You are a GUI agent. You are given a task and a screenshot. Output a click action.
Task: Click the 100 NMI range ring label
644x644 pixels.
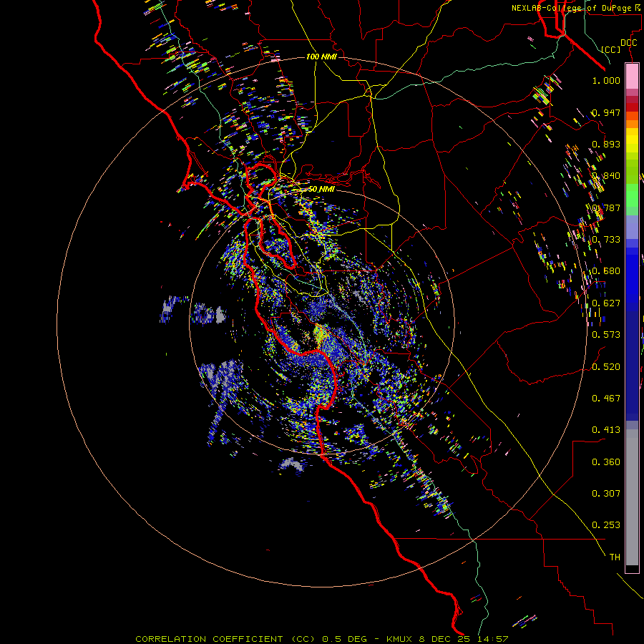(321, 57)
